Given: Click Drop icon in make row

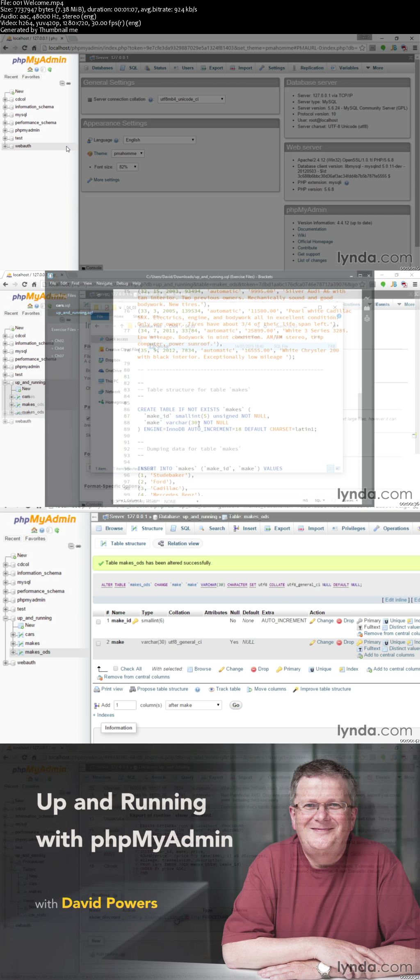Looking at the screenshot, I should (x=339, y=642).
